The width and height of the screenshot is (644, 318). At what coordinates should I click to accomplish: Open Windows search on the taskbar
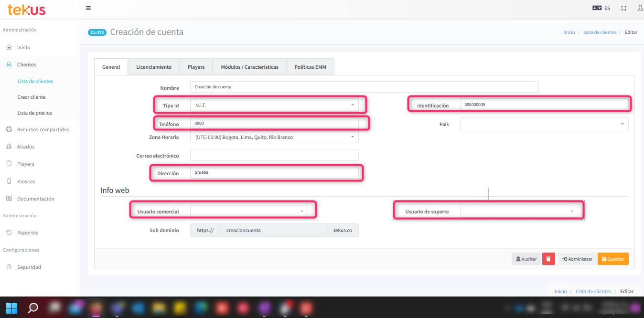(33, 307)
